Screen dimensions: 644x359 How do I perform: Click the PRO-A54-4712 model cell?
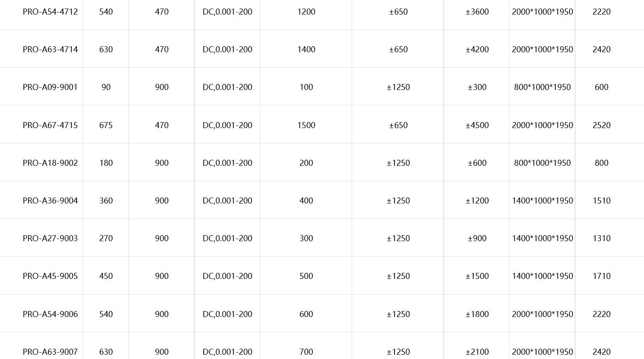tap(50, 12)
